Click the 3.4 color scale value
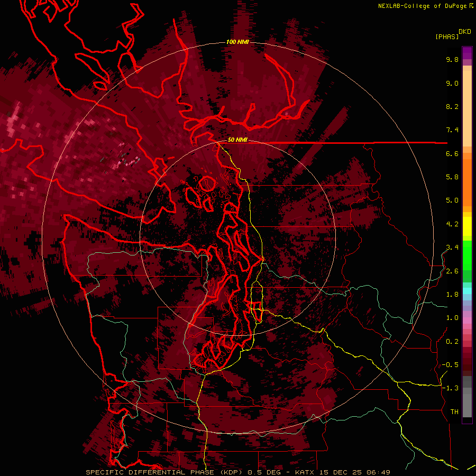The height and width of the screenshot is (476, 476). pyautogui.click(x=452, y=248)
